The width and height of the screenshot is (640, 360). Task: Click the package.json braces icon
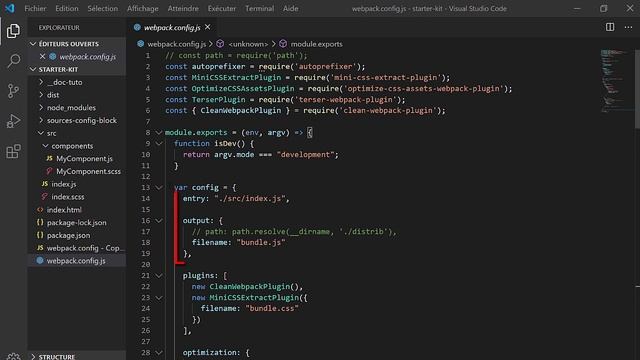[x=40, y=235]
